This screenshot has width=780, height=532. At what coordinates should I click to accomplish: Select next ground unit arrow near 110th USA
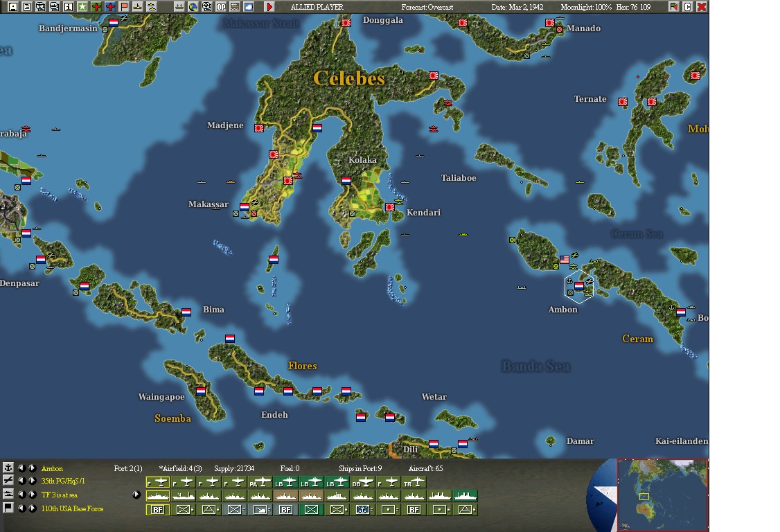pyautogui.click(x=33, y=508)
